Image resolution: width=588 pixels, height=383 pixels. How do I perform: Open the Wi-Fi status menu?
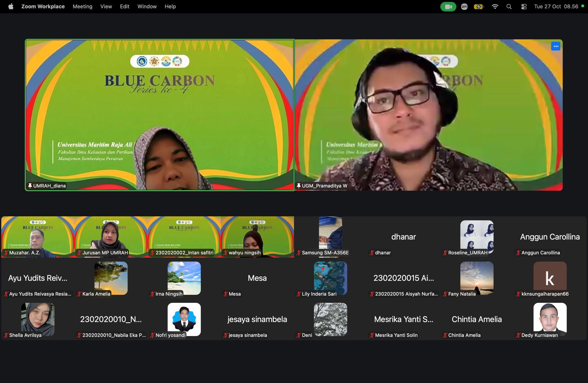495,7
